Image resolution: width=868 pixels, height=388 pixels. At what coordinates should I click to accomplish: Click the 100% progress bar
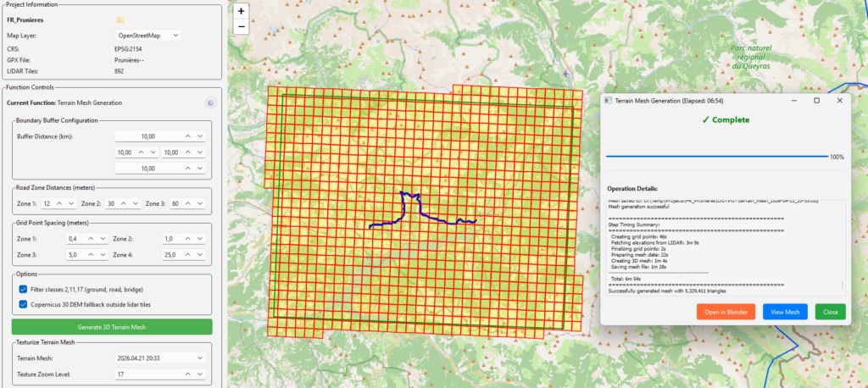(x=716, y=157)
